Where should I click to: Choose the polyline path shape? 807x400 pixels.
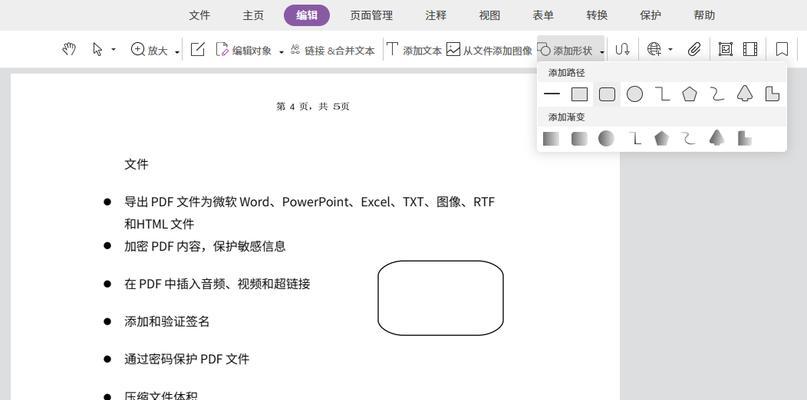pyautogui.click(x=662, y=94)
